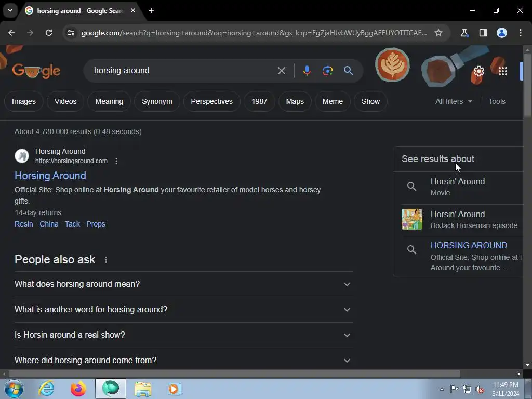532x399 pixels.
Task: Select the Maps filter chip
Action: pyautogui.click(x=295, y=101)
